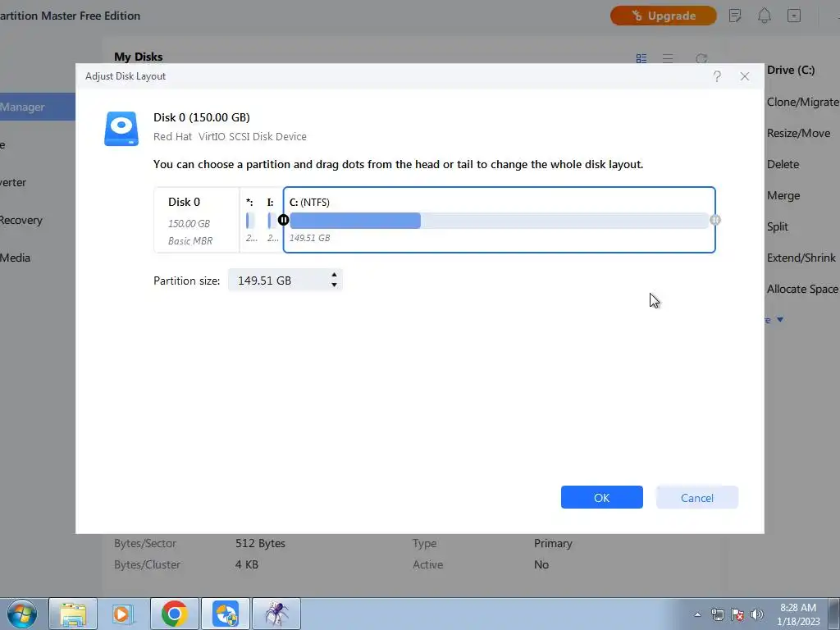Open the taskbar clock and date
The width and height of the screenshot is (840, 630).
[798, 614]
